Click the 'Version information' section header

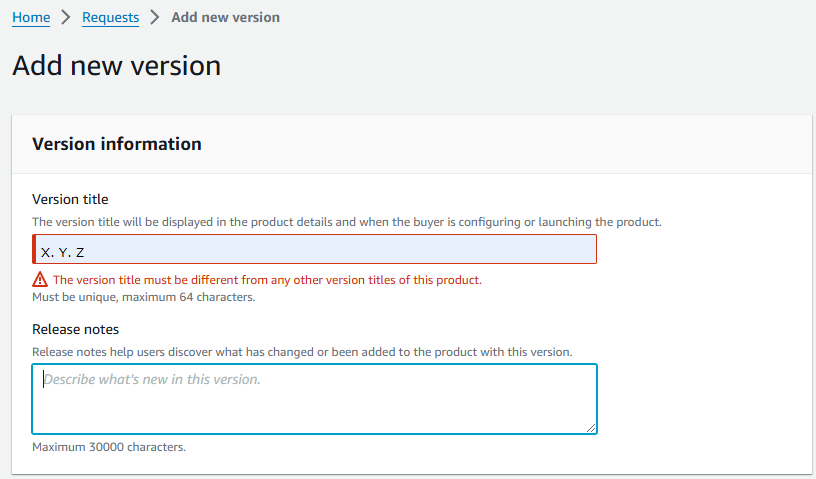(x=117, y=144)
